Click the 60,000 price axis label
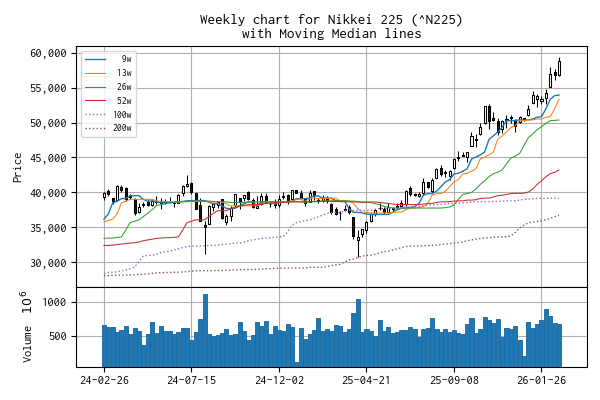The width and height of the screenshot is (600, 400). [x=49, y=53]
